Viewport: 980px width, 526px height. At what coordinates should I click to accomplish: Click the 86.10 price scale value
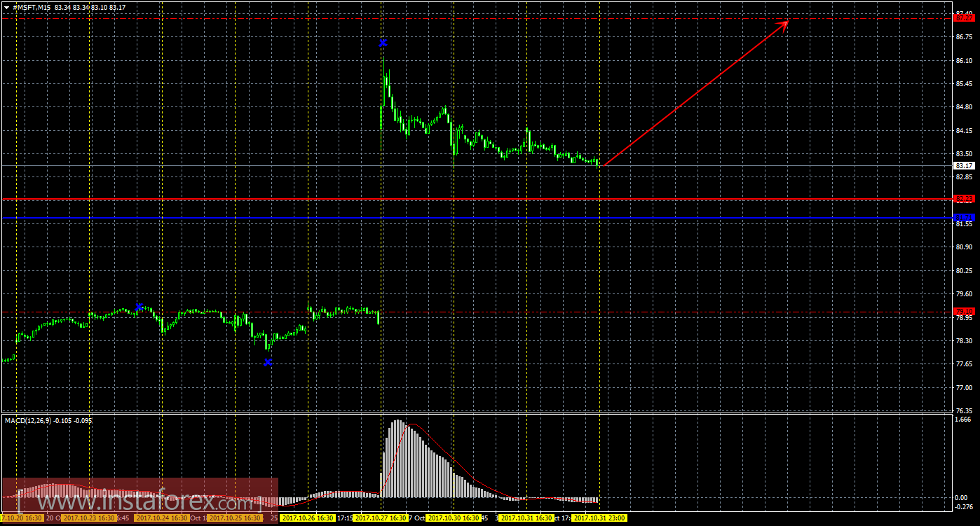click(963, 60)
